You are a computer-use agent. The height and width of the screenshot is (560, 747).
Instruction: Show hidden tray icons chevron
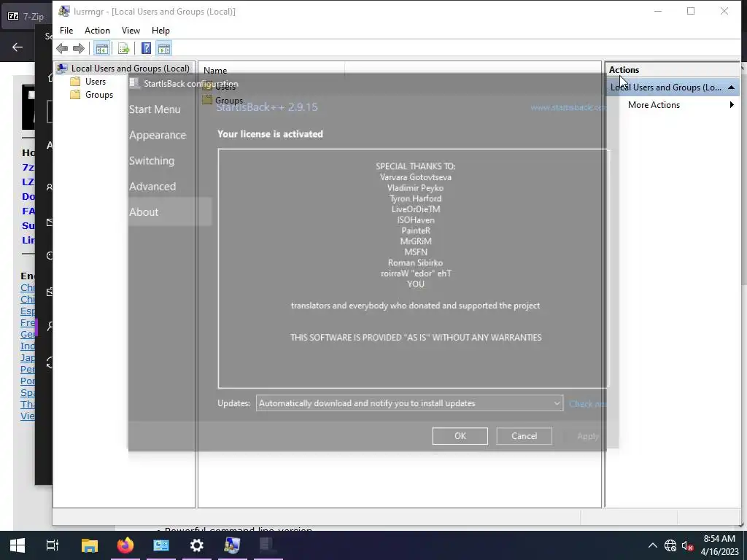coord(653,545)
